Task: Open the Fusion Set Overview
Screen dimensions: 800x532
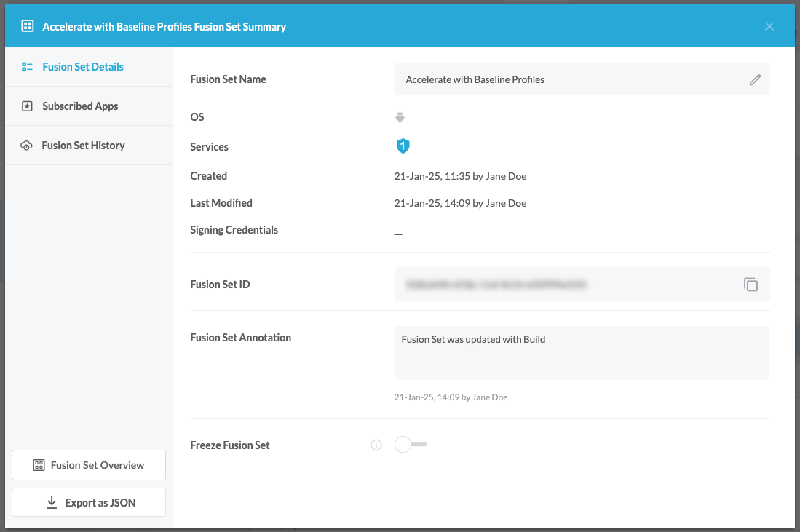Action: (x=88, y=464)
